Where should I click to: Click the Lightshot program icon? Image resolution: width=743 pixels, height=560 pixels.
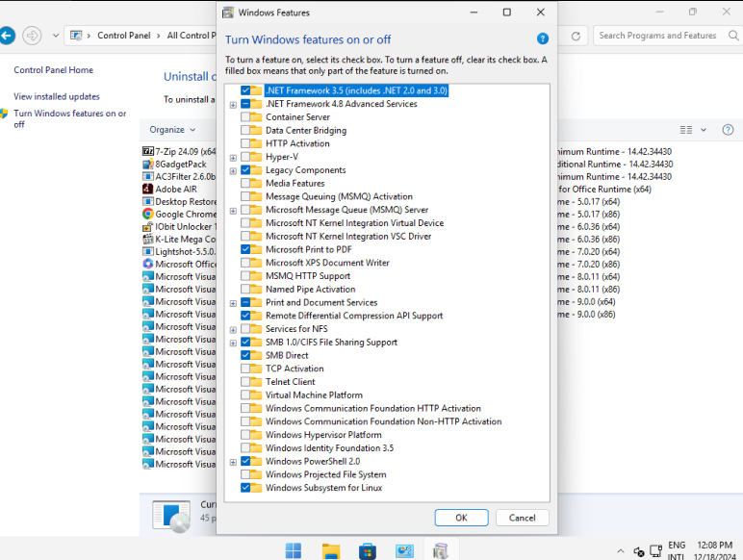tap(148, 251)
